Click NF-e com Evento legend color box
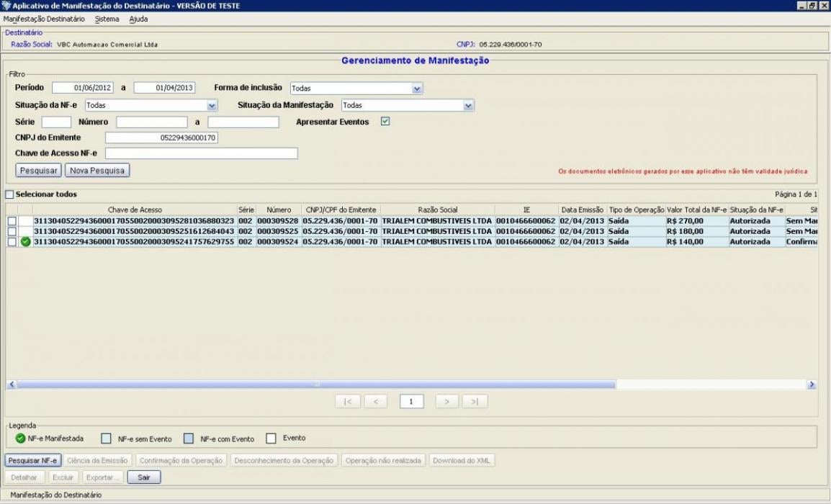 pos(188,438)
